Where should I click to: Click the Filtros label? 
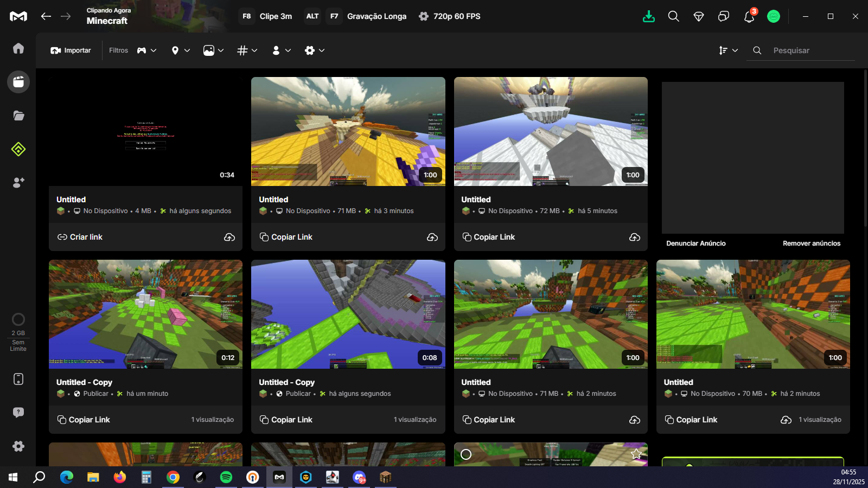click(118, 50)
